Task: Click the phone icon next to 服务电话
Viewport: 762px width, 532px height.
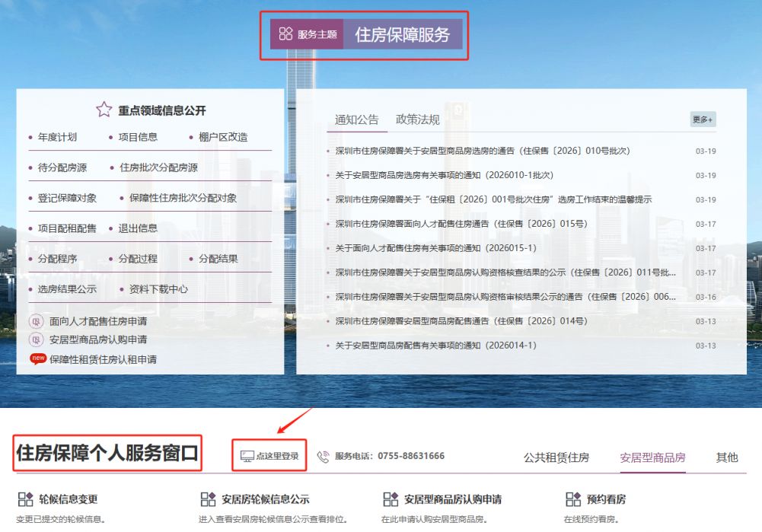Action: [324, 454]
